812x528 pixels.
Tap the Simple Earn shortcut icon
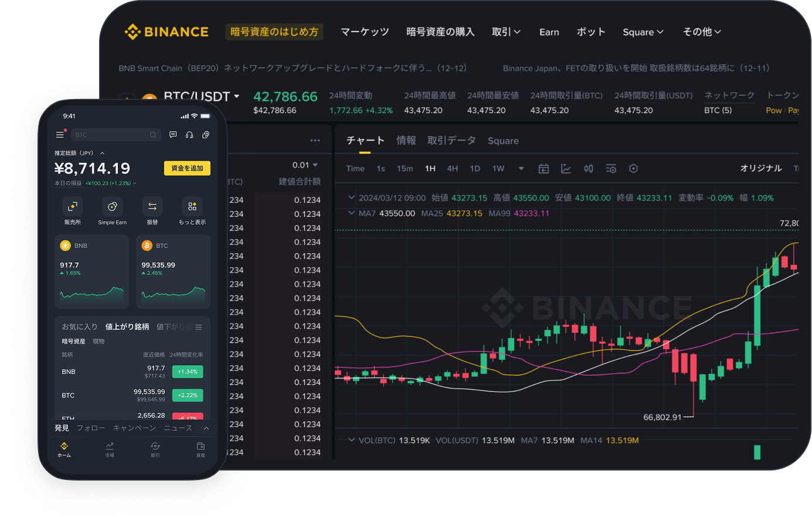[112, 207]
